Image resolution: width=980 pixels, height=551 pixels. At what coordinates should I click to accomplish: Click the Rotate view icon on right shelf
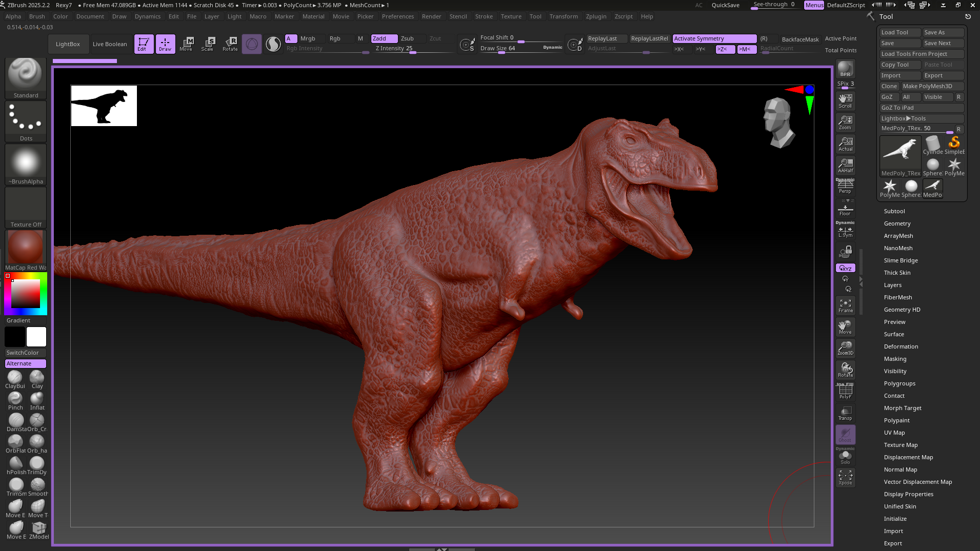click(x=845, y=370)
